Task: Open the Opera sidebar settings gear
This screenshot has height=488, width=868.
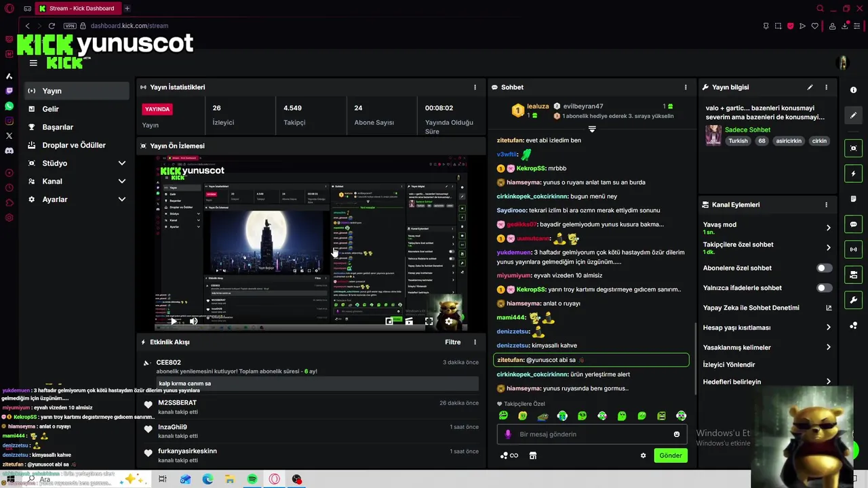Action: [9, 218]
